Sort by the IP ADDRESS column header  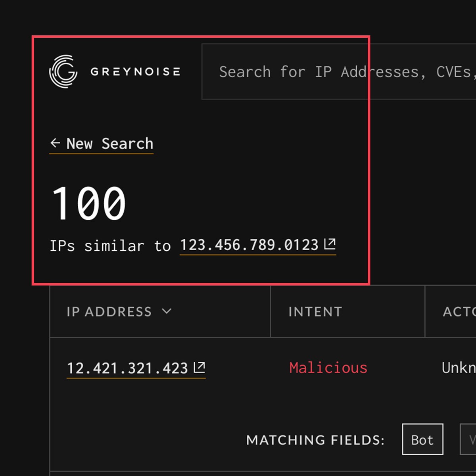pyautogui.click(x=109, y=312)
